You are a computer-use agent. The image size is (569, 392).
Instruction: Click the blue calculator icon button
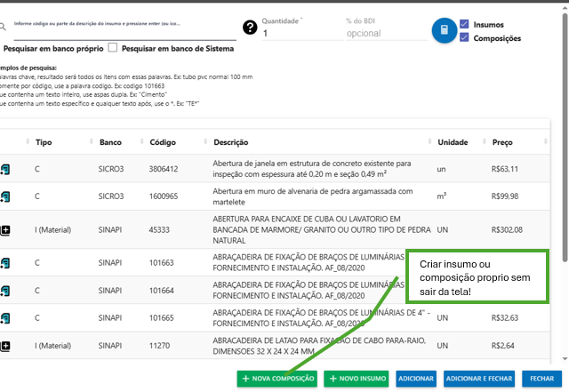tap(445, 30)
